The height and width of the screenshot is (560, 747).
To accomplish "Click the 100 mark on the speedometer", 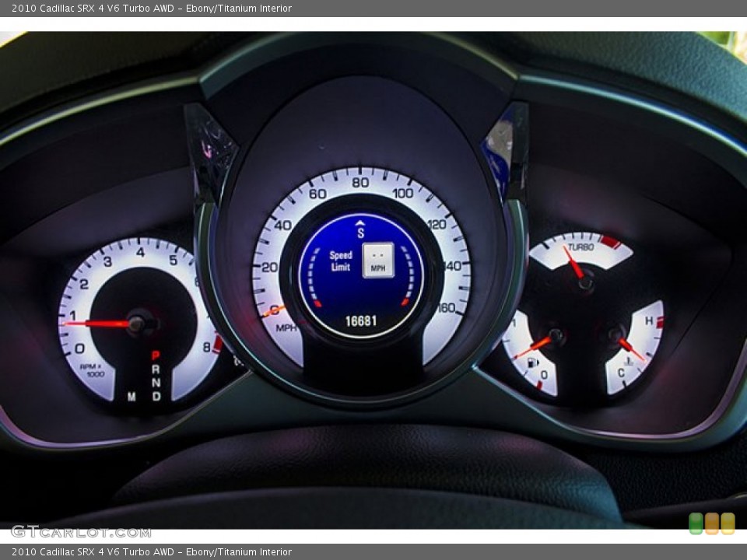I will click(x=402, y=194).
